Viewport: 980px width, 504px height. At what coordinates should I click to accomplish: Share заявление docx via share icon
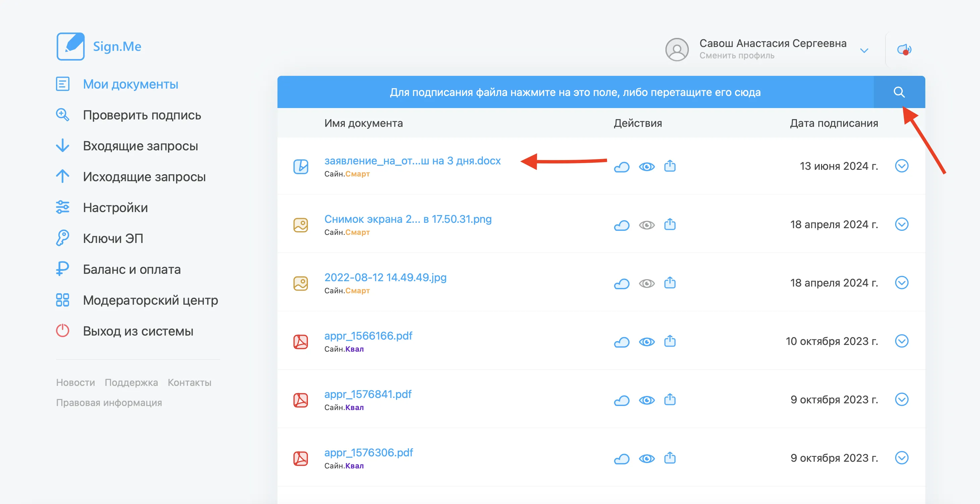click(x=670, y=166)
